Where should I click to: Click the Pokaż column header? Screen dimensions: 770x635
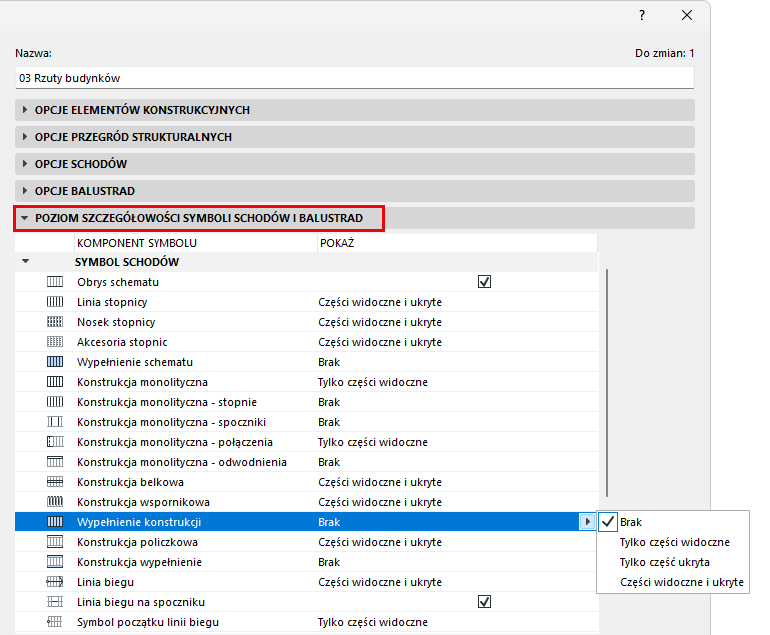(x=457, y=243)
